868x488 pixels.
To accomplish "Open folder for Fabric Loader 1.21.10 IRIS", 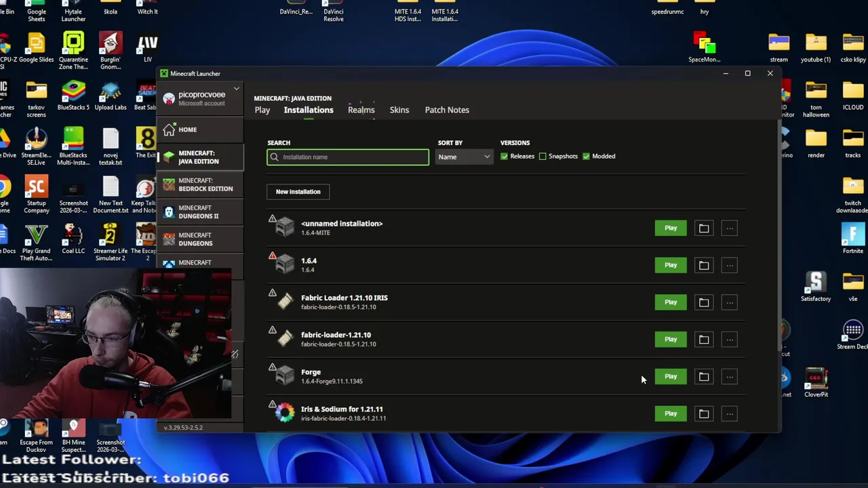I will [704, 302].
